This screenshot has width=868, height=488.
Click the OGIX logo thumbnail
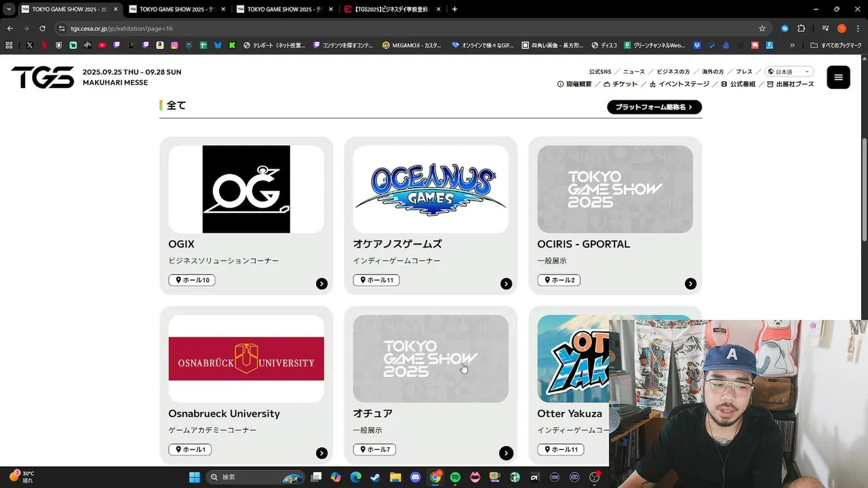(246, 189)
